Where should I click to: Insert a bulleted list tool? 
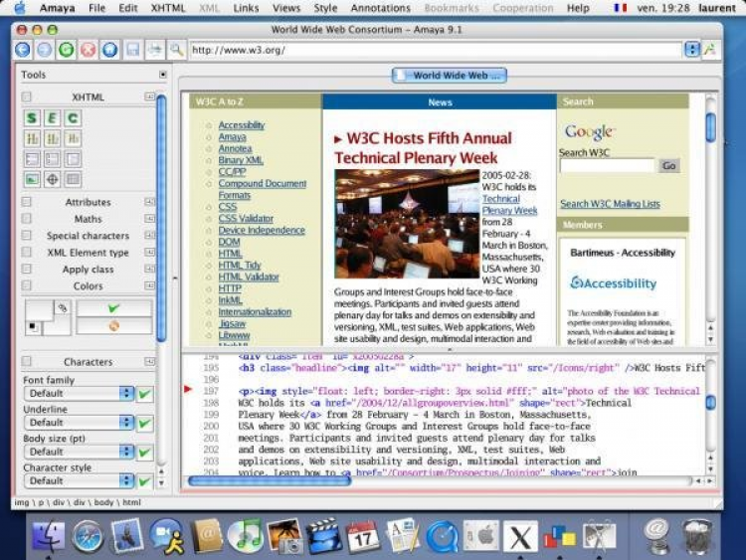(32, 159)
